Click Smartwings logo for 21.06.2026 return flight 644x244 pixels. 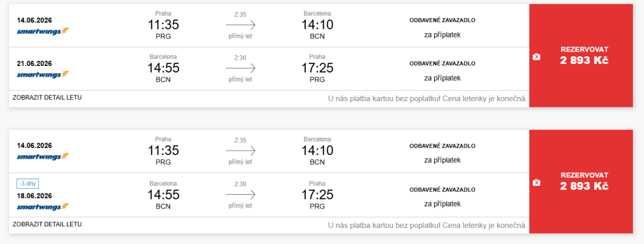coord(43,75)
